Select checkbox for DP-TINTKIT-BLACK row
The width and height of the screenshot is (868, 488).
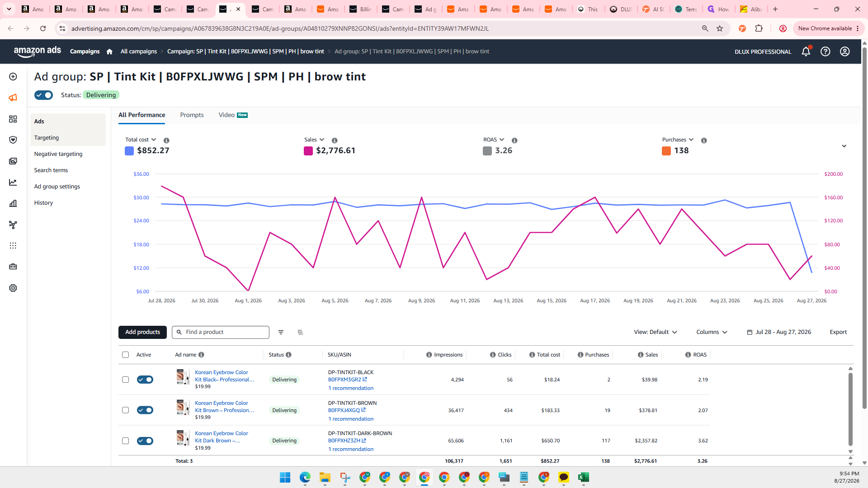[125, 380]
